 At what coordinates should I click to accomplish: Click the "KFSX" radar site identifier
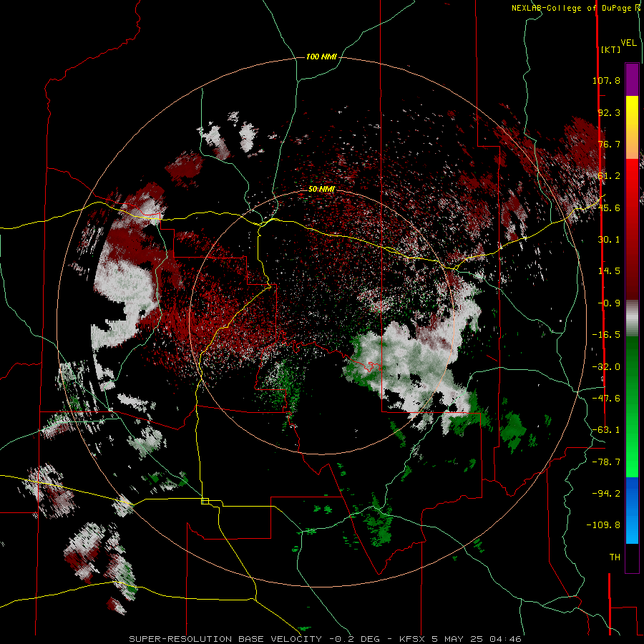(411, 639)
